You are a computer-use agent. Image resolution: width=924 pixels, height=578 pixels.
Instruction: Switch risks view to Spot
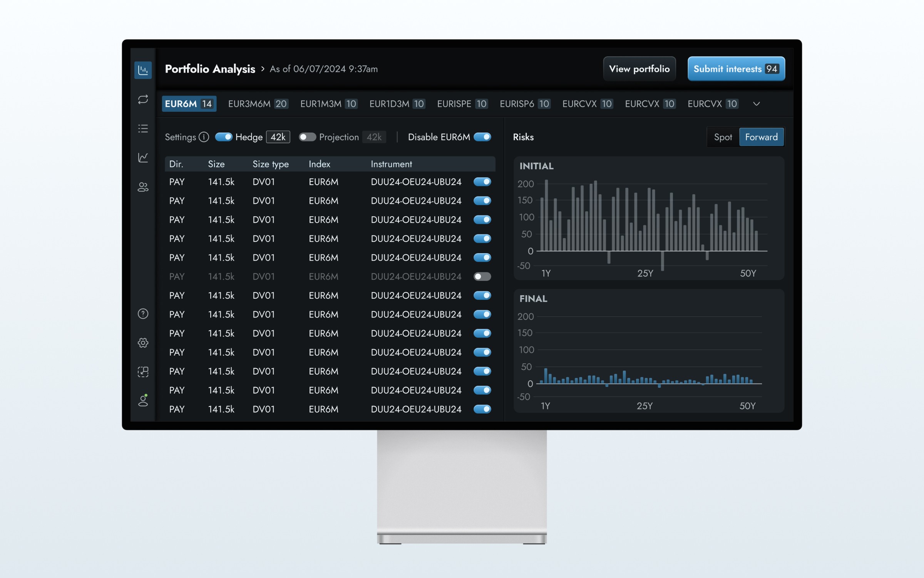pos(723,137)
